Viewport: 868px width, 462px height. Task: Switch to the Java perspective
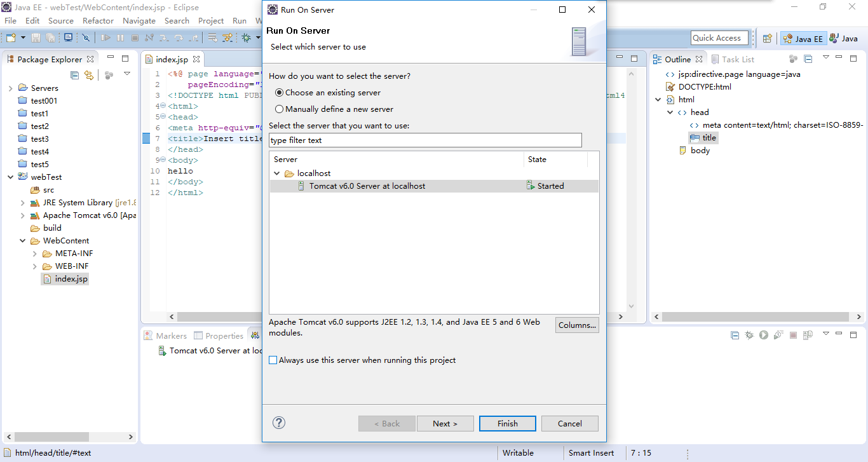coord(843,38)
